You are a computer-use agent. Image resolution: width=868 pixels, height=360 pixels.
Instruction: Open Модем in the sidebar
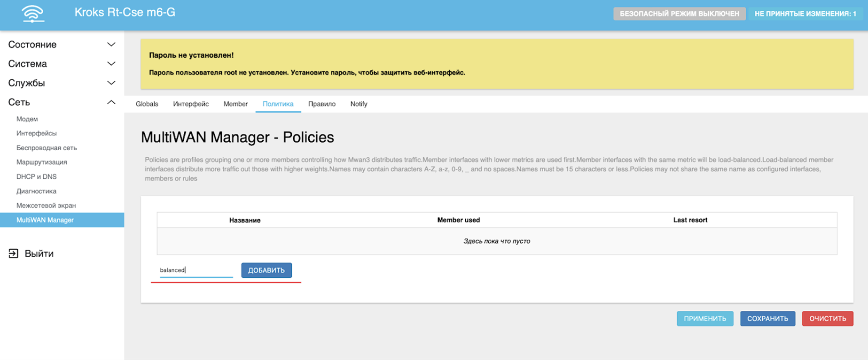coord(27,119)
